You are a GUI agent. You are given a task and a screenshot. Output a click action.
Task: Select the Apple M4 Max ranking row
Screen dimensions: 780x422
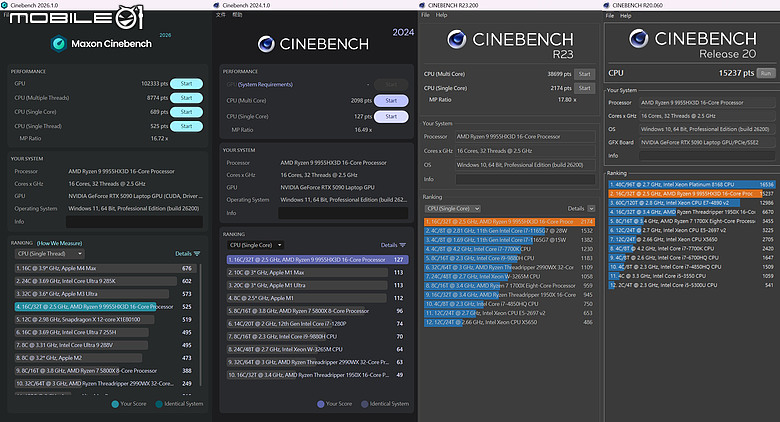tap(104, 268)
